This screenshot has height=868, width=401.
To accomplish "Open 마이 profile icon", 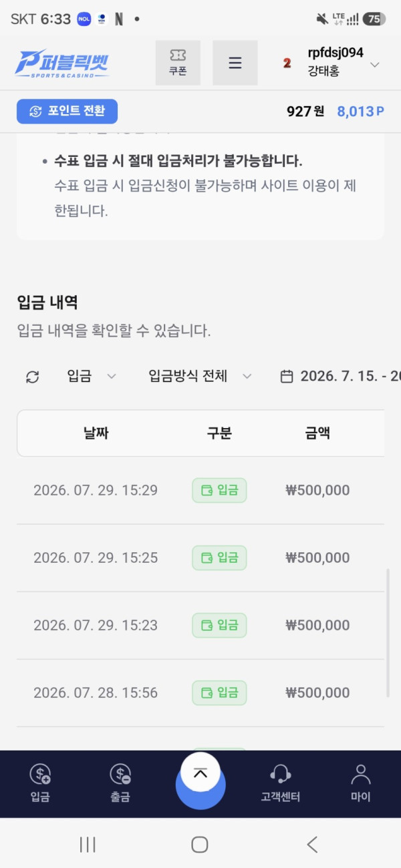I will point(361,783).
